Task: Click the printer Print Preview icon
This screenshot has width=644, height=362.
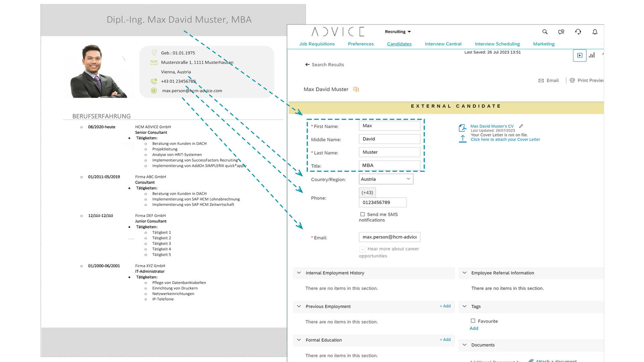Action: click(x=572, y=80)
